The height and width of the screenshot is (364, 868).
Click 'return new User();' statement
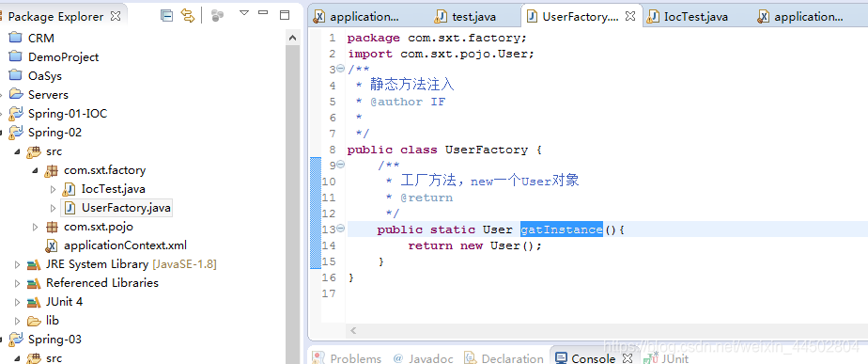click(475, 245)
